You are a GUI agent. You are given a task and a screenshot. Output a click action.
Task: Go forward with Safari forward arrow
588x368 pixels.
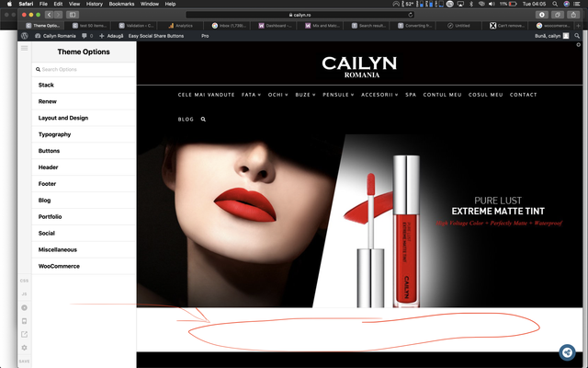[58, 15]
